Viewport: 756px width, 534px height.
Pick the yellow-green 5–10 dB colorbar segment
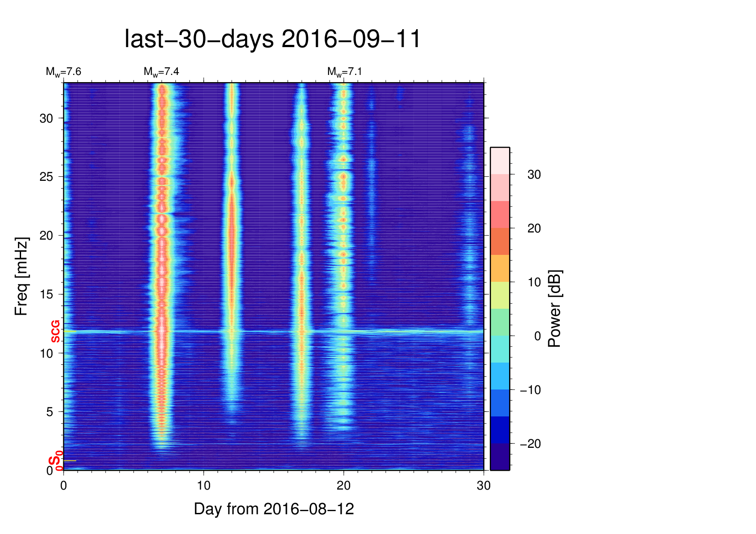coord(500,295)
